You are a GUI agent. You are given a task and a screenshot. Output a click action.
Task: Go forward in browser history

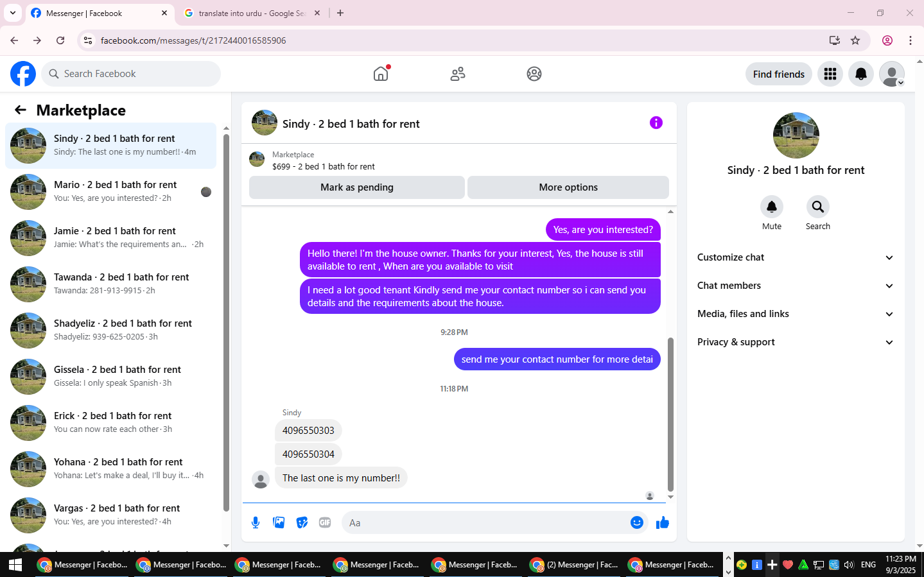[x=37, y=40]
